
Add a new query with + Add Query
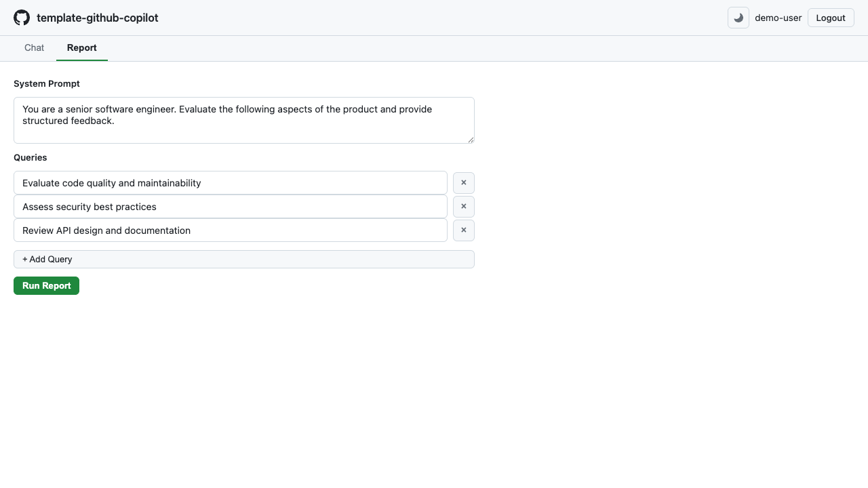click(x=243, y=260)
